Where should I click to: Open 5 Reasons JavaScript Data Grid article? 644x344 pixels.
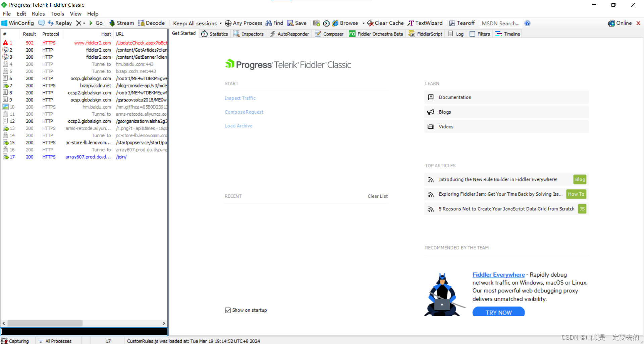(x=506, y=209)
